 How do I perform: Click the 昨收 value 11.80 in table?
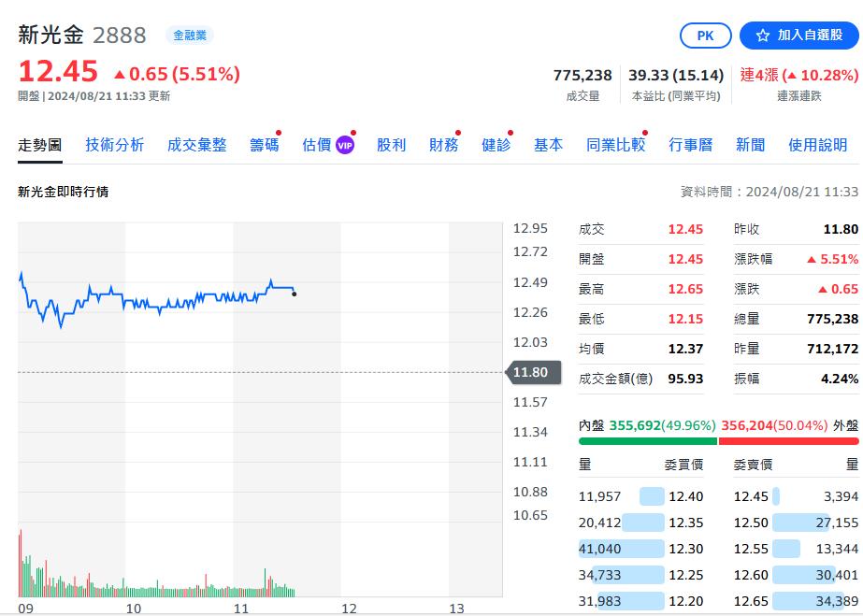pyautogui.click(x=841, y=229)
